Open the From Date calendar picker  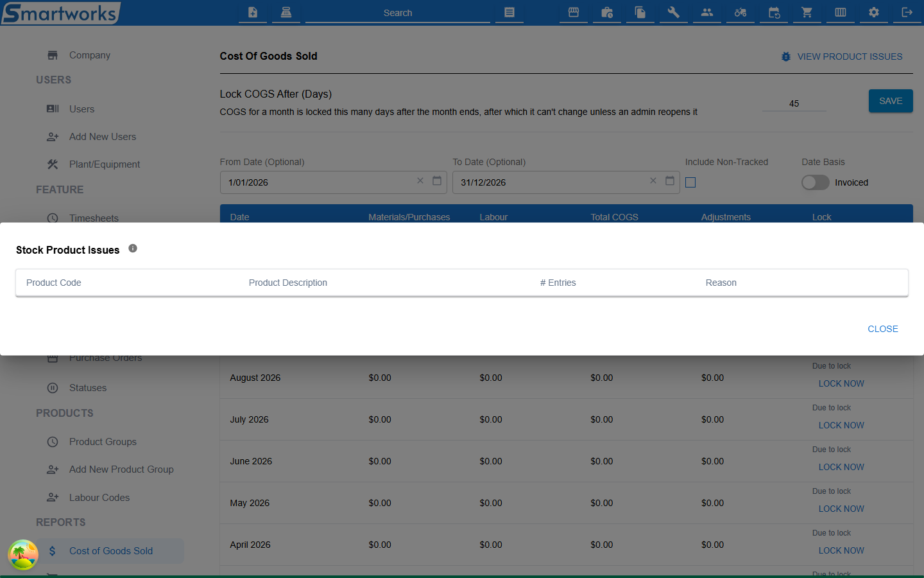pyautogui.click(x=437, y=181)
